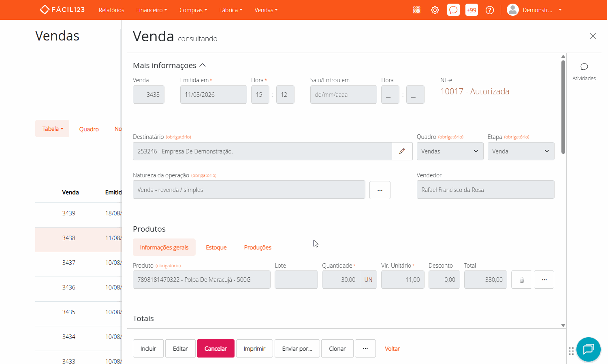Edit Destinatário with the pencil icon

coord(402,151)
